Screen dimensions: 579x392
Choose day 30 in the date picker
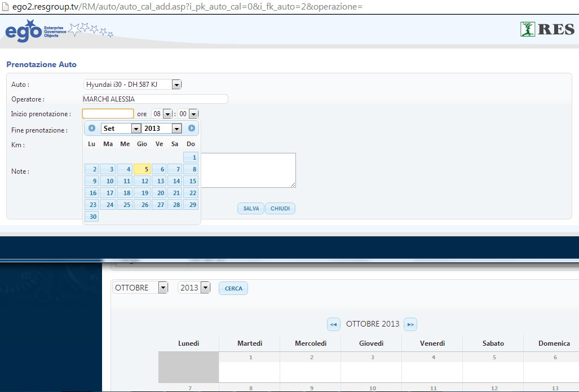tap(91, 216)
